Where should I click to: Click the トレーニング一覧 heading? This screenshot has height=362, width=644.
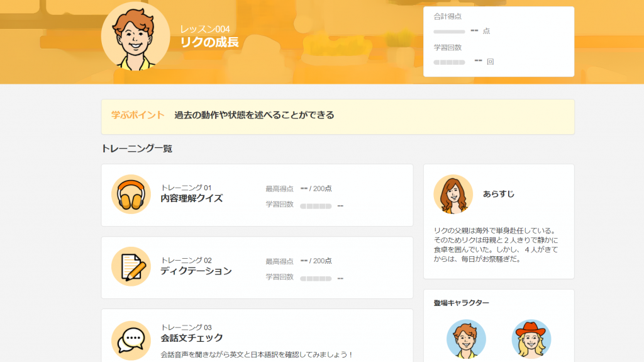[136, 149]
